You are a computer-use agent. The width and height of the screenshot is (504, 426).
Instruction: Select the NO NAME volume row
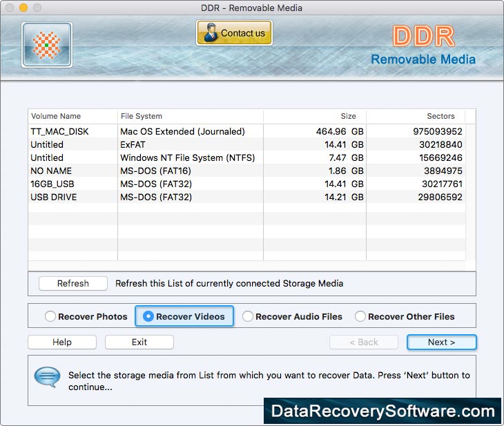pyautogui.click(x=247, y=171)
